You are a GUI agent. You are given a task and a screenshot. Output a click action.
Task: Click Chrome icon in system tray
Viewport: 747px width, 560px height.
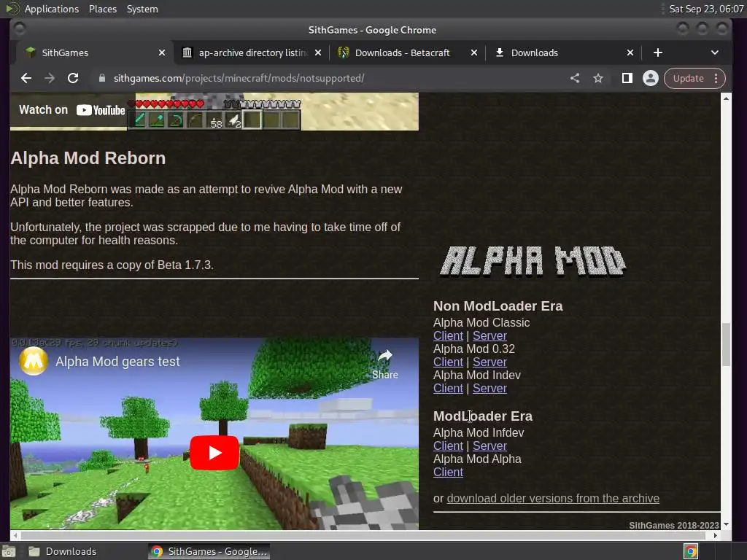pyautogui.click(x=691, y=551)
